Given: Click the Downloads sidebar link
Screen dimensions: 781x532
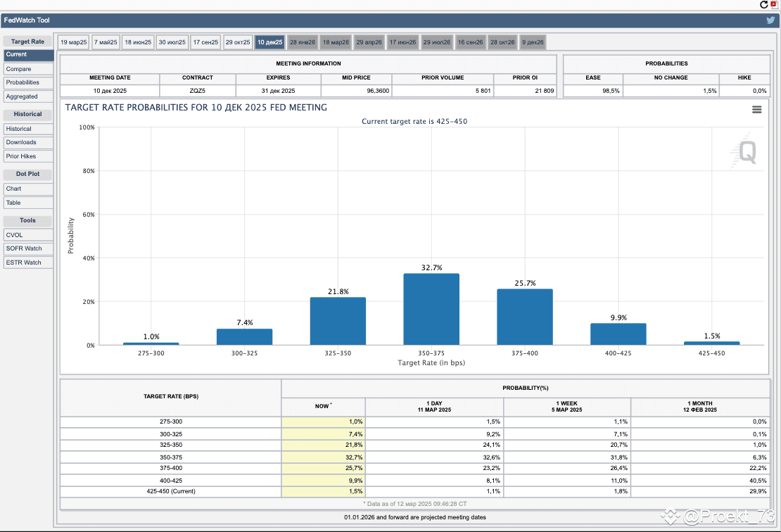Looking at the screenshot, I should pyautogui.click(x=28, y=142).
